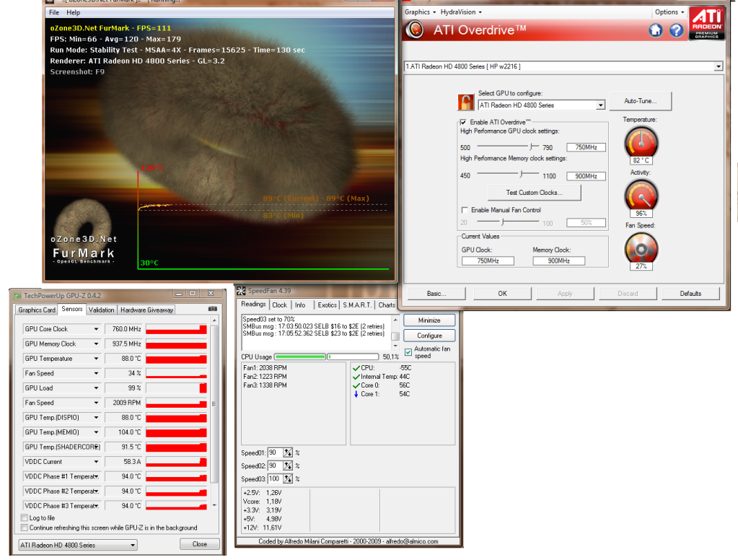
Task: Click the Temperature gauge in Overdrive
Action: point(641,142)
